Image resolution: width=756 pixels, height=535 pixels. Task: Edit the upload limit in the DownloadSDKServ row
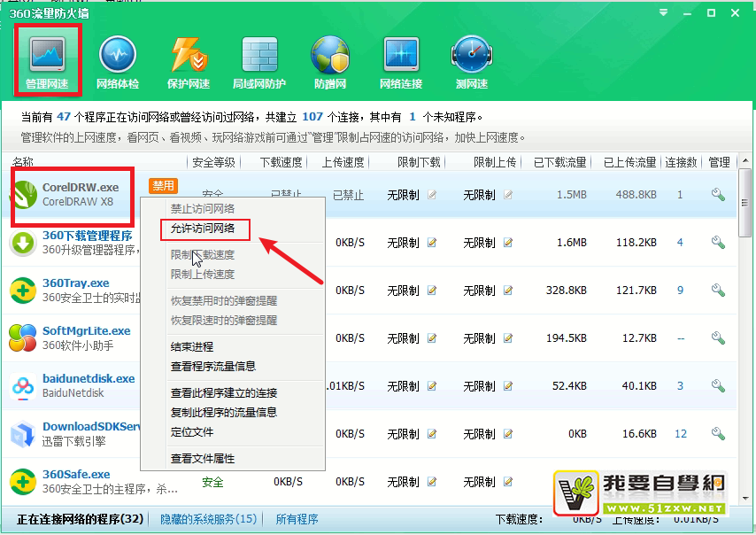coord(508,434)
